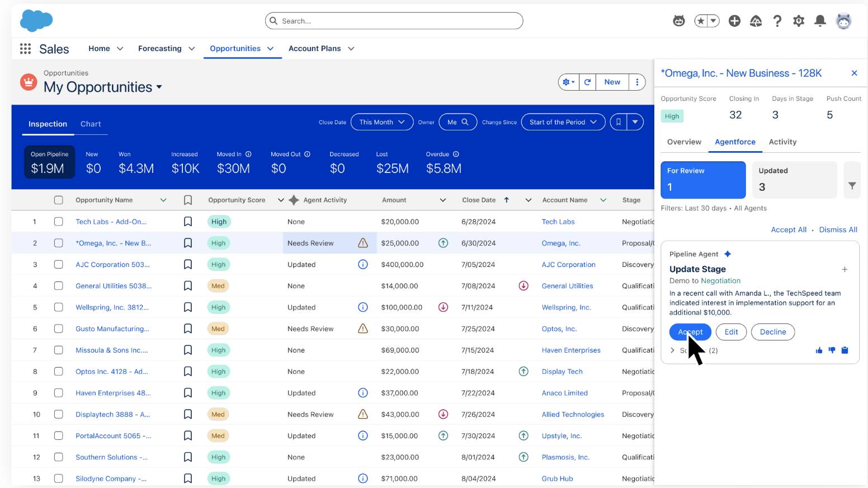
Task: Click the plus icon on Update Stage card
Action: point(845,269)
